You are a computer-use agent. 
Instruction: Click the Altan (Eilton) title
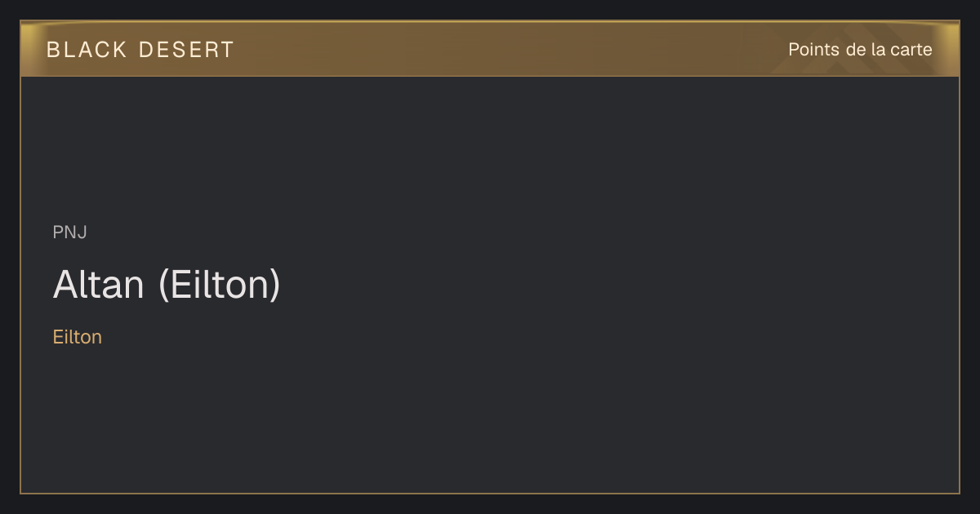click(167, 285)
